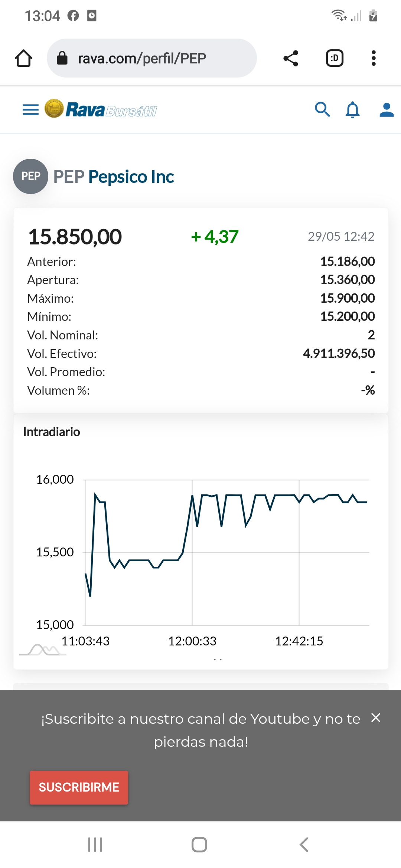Screen dimensions: 401x868
Task: Tap the chart type icon below graph
Action: click(43, 650)
